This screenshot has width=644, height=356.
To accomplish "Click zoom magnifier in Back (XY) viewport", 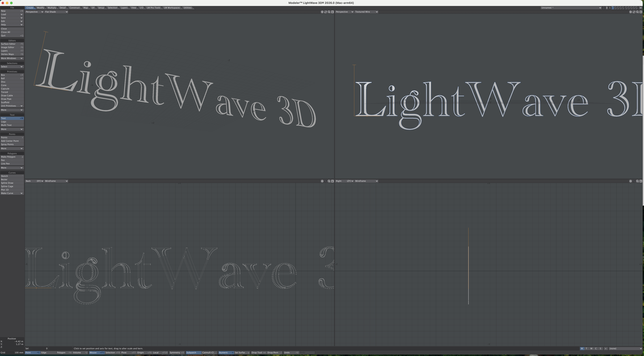I will 329,181.
